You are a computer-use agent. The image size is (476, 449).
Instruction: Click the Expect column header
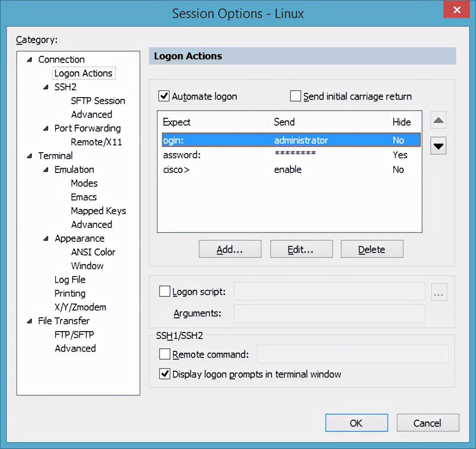[x=213, y=122]
